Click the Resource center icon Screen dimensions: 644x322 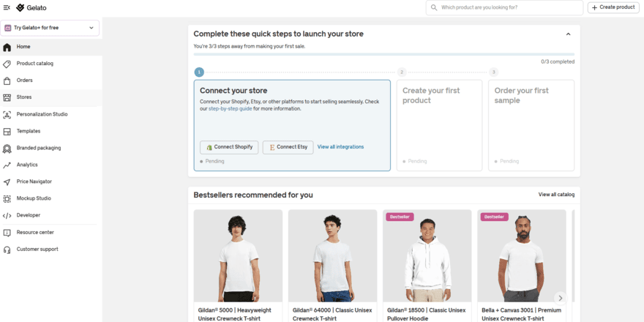tap(7, 233)
